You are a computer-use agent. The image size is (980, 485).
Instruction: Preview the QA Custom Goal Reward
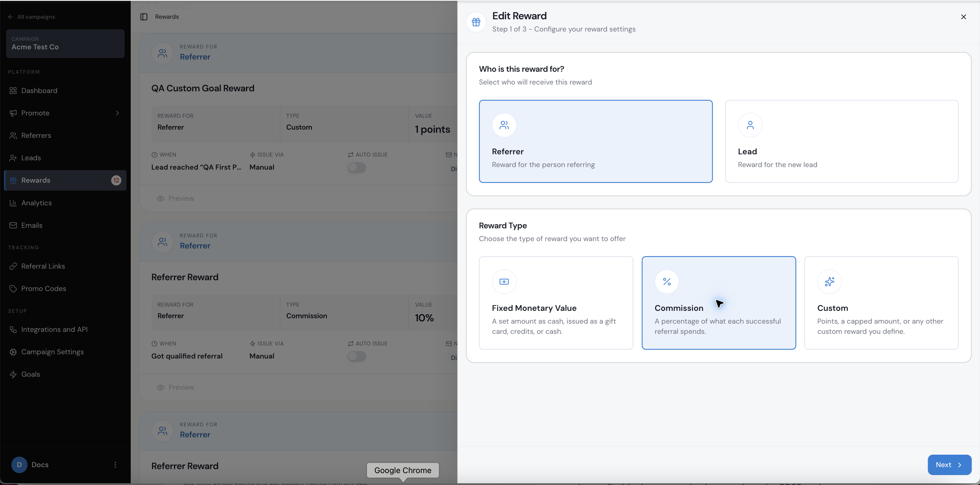175,199
